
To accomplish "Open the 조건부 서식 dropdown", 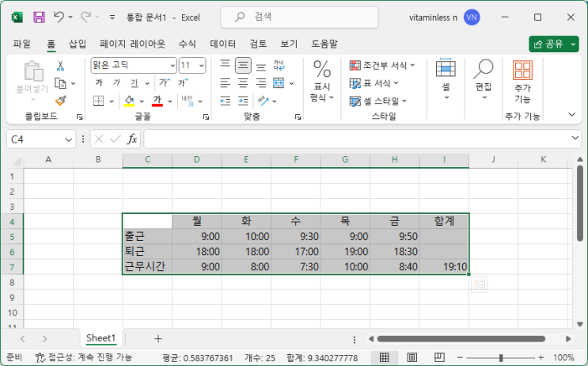I will coord(379,65).
